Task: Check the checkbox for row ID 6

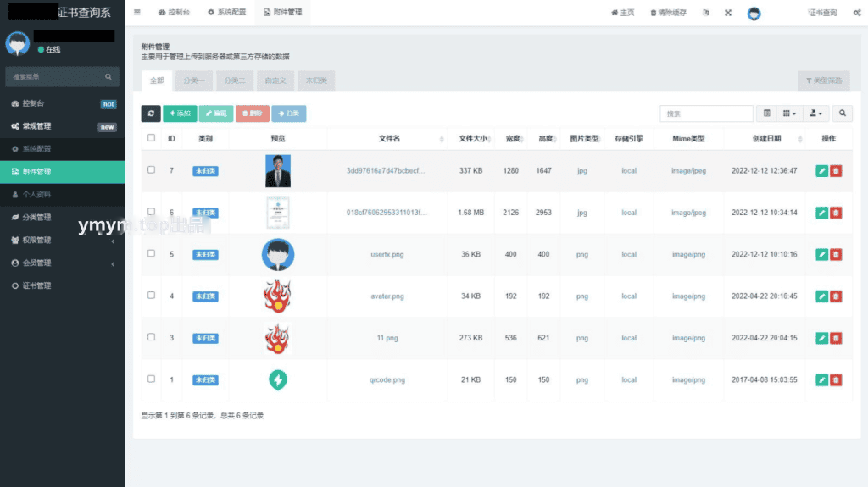Action: pos(151,212)
